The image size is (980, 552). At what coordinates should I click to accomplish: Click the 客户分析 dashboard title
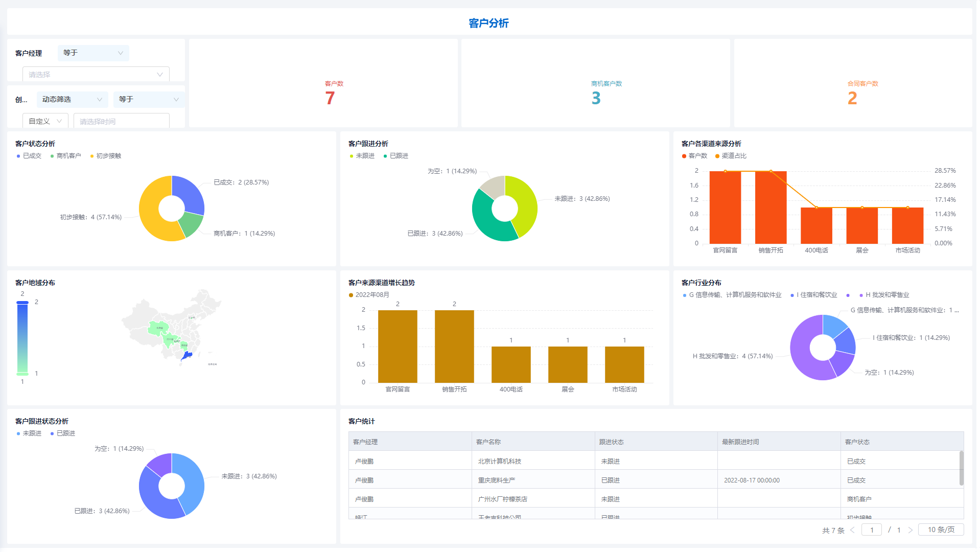[489, 23]
